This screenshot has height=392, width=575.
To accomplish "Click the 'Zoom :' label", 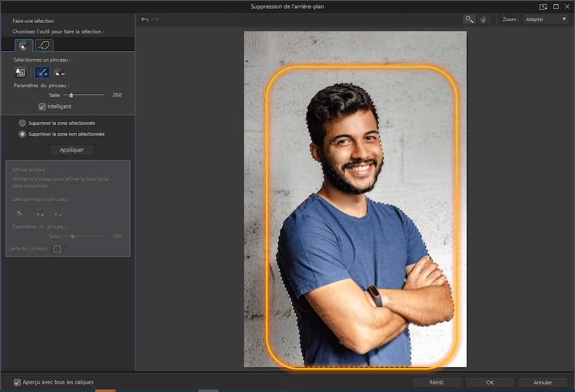I will [x=511, y=20].
